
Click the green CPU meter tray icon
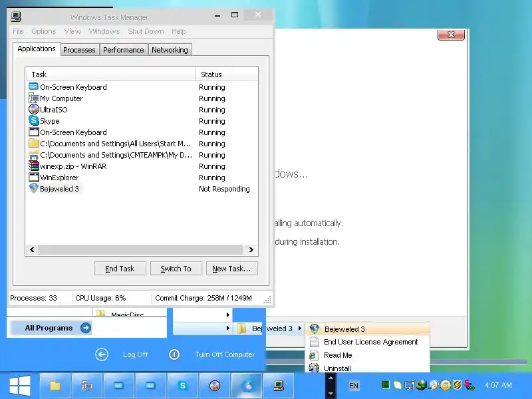pyautogui.click(x=386, y=385)
